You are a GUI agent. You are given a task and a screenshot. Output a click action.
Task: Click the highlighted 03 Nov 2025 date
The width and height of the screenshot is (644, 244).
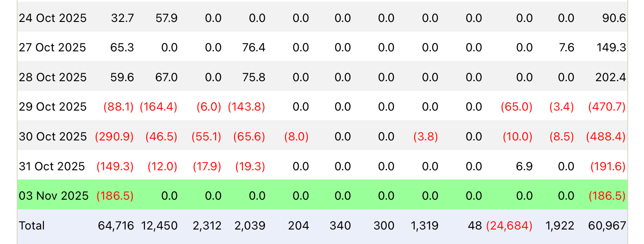click(54, 196)
